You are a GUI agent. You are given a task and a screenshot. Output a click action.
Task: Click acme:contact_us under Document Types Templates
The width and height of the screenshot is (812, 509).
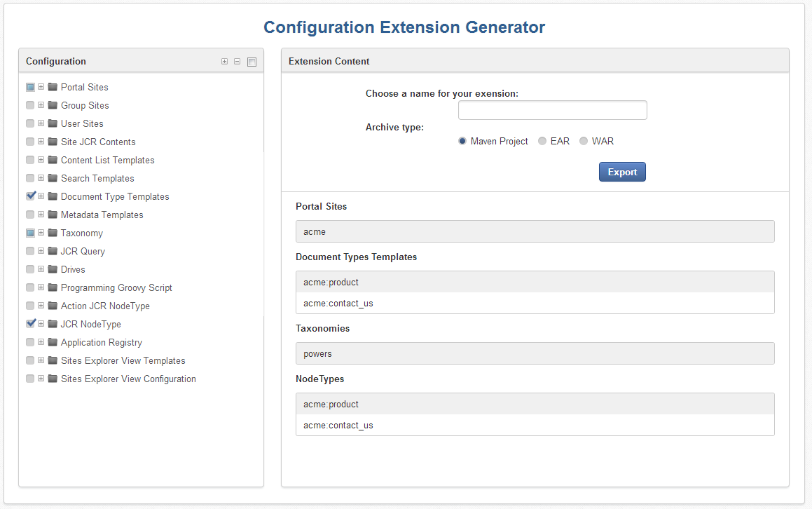535,303
